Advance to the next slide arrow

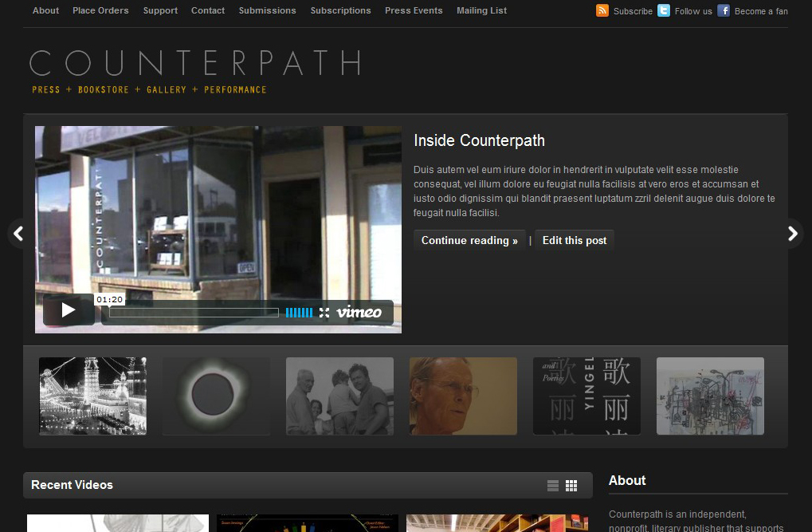tap(793, 234)
